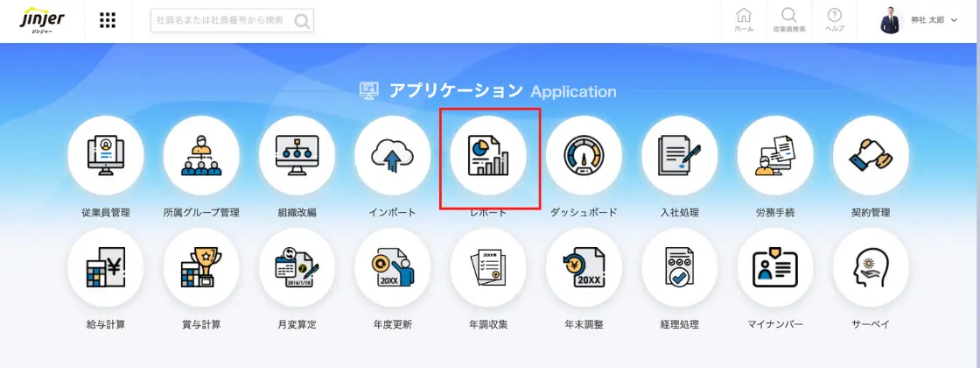
Task: Open the nine-dot app grid menu
Action: (108, 21)
